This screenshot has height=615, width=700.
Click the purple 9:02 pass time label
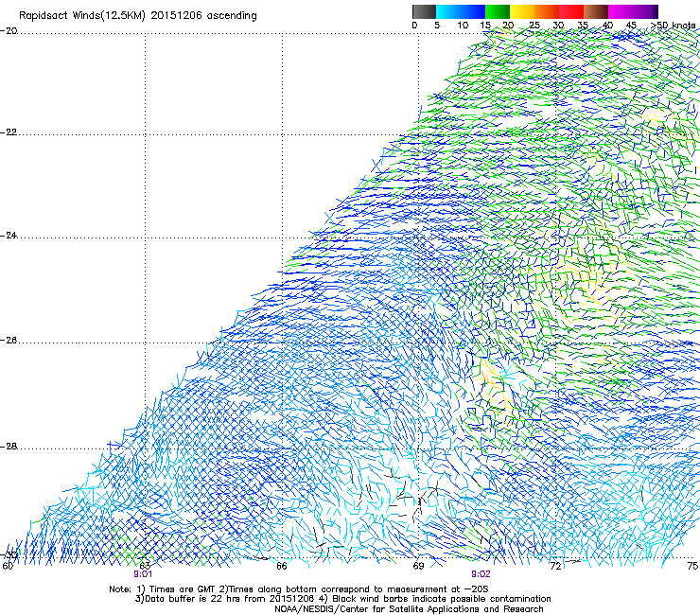[481, 574]
